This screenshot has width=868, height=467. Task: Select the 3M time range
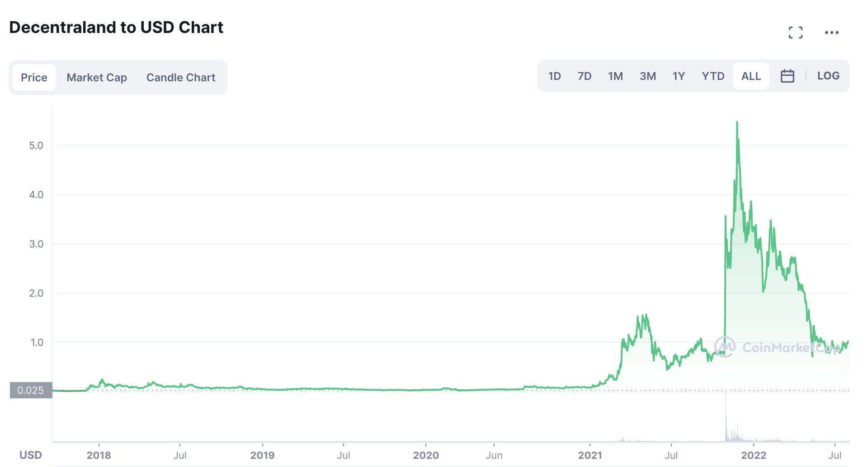pyautogui.click(x=648, y=76)
